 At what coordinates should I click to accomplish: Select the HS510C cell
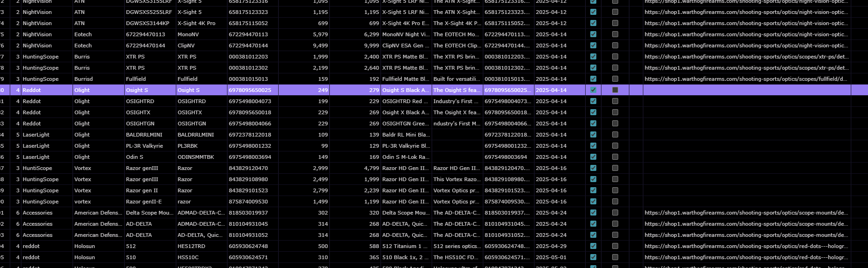[x=201, y=257]
